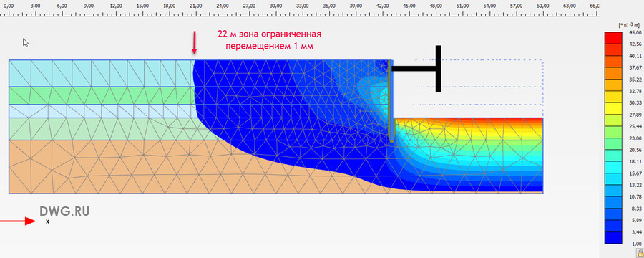Click the cyan 15,67 legend swatch
644x258 pixels.
pos(615,179)
